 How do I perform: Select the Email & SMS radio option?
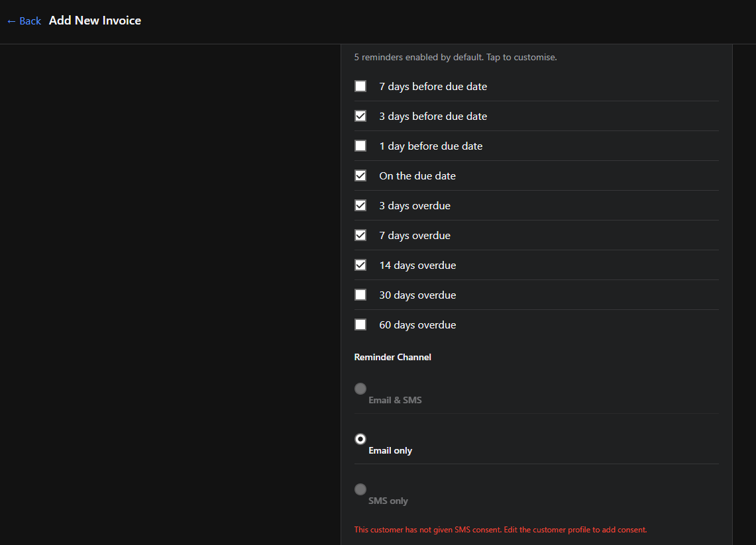point(360,389)
